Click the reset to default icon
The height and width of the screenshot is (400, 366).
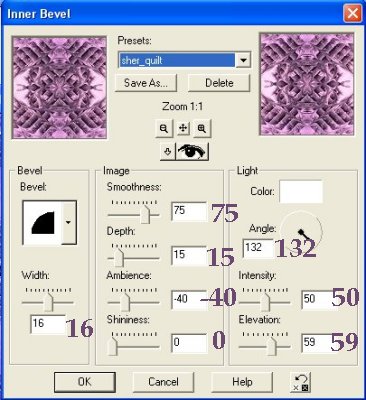point(300,382)
